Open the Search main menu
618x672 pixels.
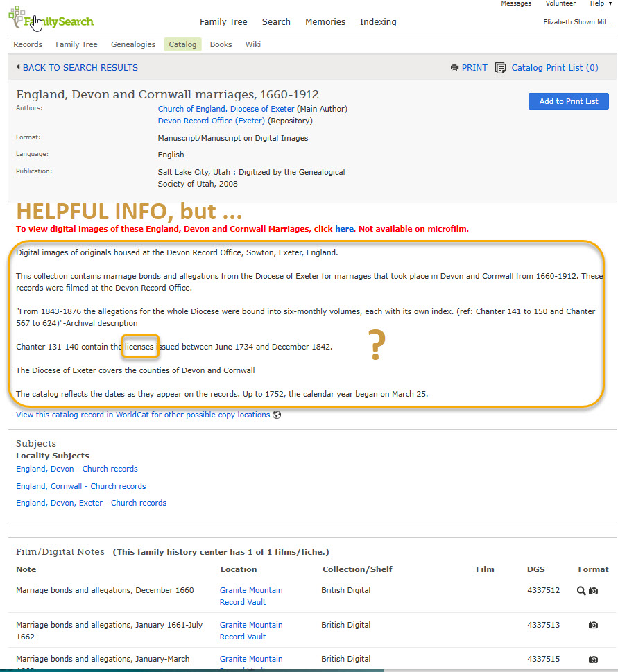(x=276, y=22)
